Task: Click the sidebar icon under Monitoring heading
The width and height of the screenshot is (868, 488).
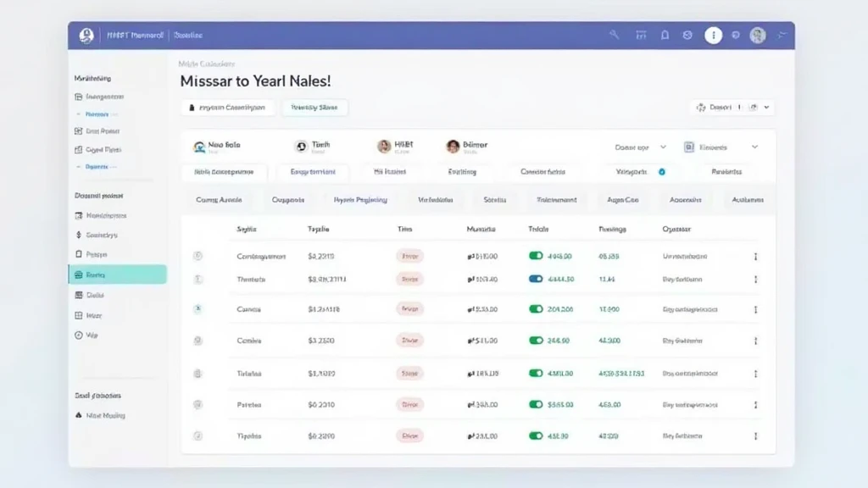Action: coord(78,97)
